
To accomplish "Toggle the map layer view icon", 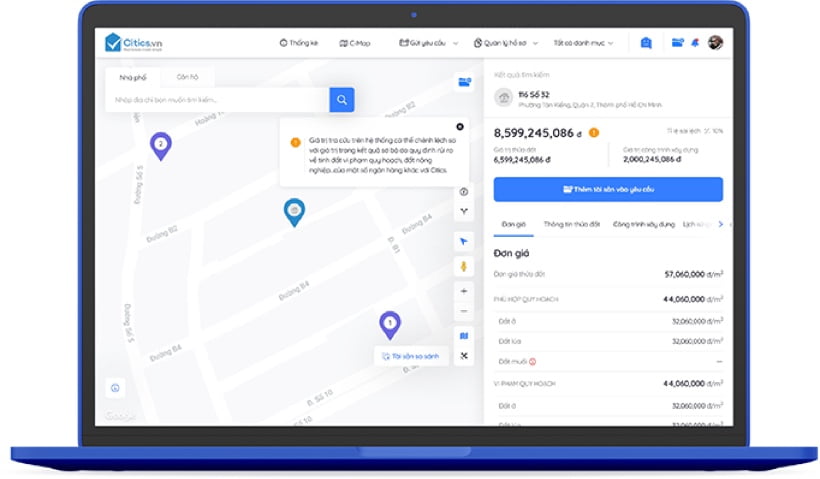I will click(x=464, y=336).
